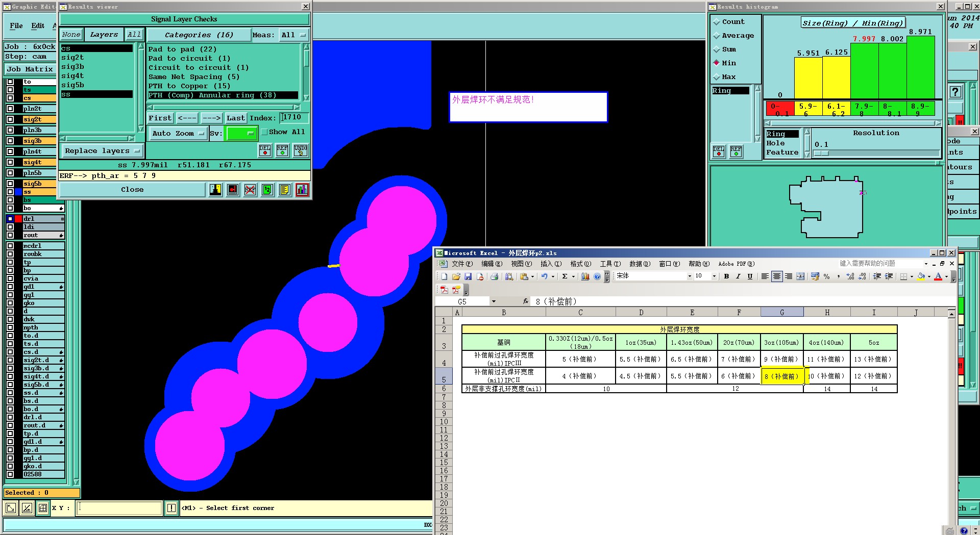Image resolution: width=980 pixels, height=535 pixels.
Task: Click DEL icon in Results histogram window
Action: [x=719, y=151]
